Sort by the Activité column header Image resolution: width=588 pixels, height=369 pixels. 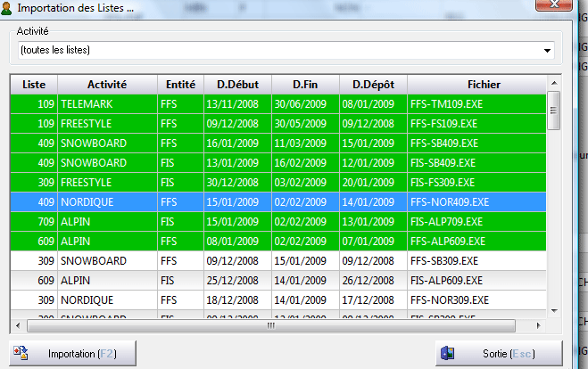107,84
